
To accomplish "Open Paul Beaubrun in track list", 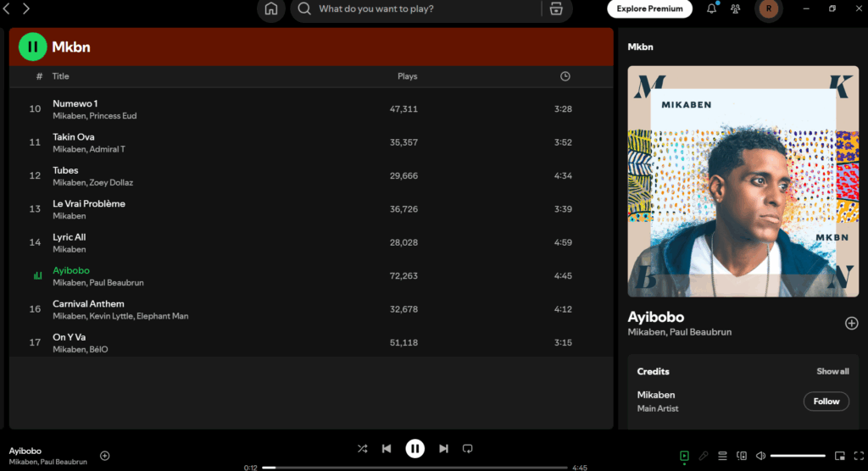I will tap(117, 283).
